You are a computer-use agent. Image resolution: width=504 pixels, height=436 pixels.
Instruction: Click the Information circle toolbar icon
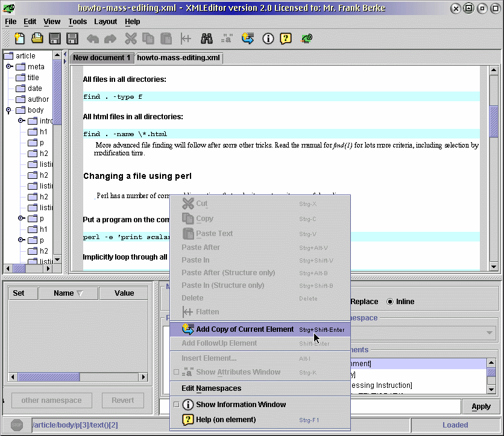coord(268,39)
